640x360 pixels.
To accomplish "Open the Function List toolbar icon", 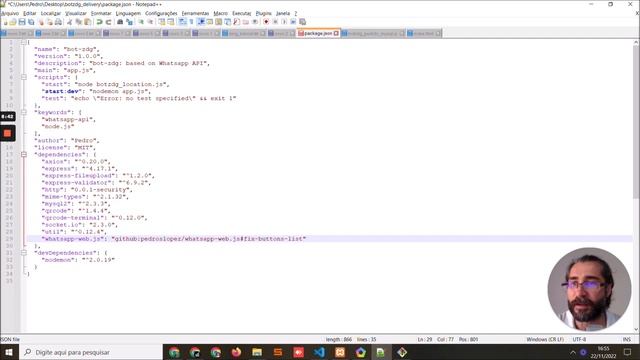I will pyautogui.click(x=236, y=22).
